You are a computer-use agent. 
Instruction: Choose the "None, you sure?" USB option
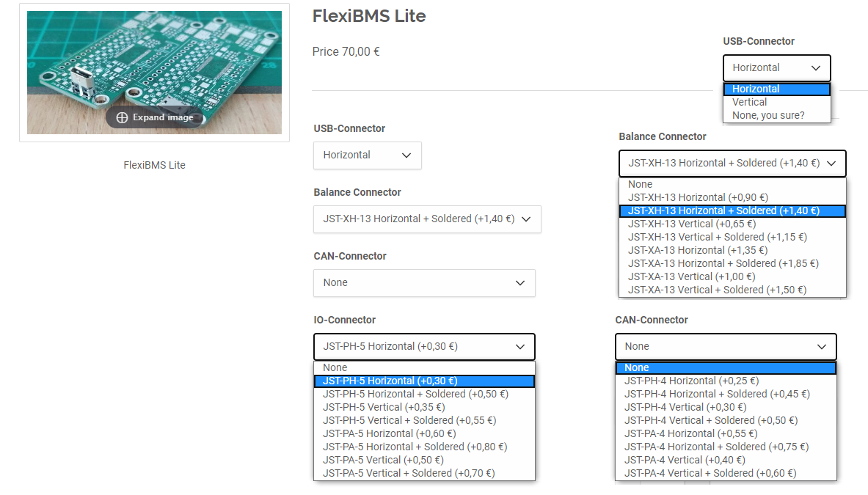point(768,116)
